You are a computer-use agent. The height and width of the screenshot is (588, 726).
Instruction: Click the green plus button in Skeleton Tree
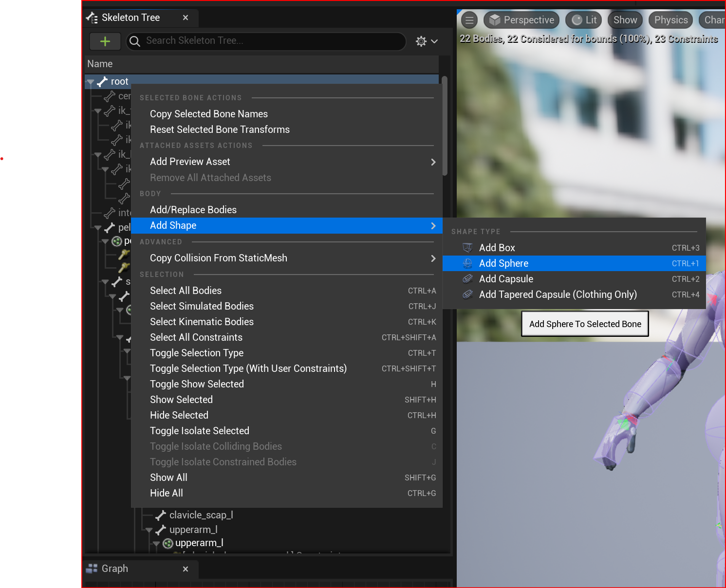point(105,41)
